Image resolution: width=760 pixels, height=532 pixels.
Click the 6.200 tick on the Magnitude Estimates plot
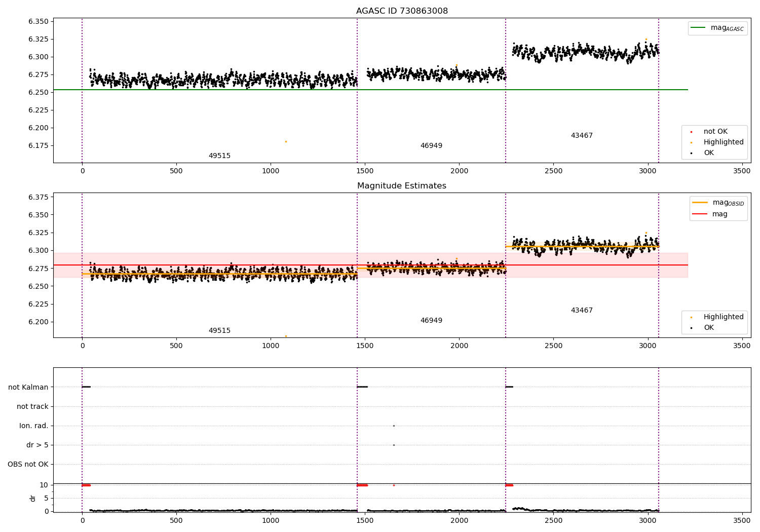pos(39,322)
